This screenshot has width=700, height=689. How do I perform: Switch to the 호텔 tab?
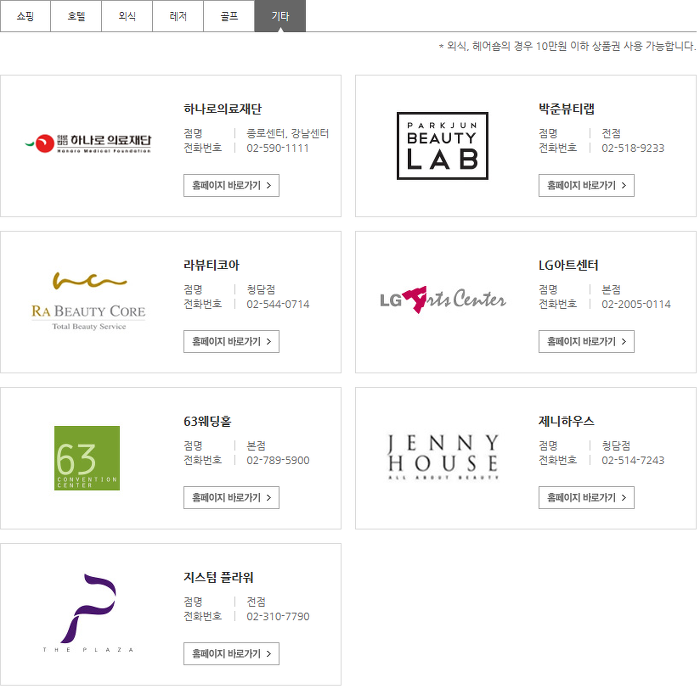coord(76,16)
